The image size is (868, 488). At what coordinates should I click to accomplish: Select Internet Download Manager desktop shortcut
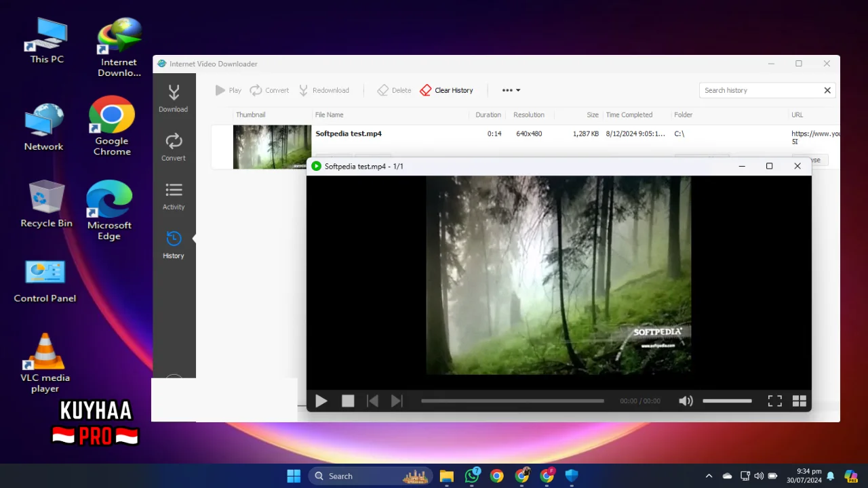click(119, 47)
